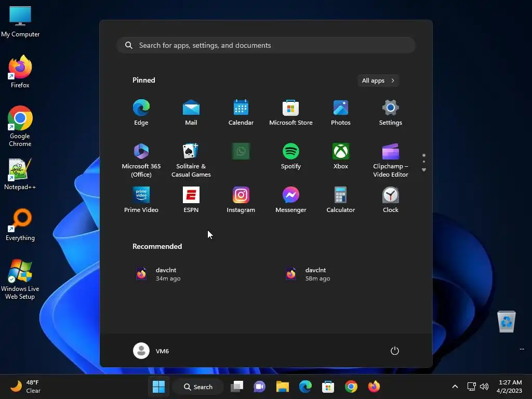This screenshot has height=399, width=532.
Task: Open Microsoft Store in pinned apps
Action: (x=291, y=113)
